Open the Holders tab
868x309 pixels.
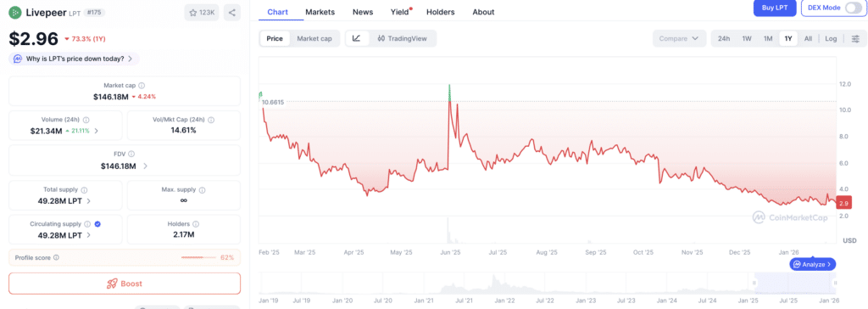tap(441, 12)
